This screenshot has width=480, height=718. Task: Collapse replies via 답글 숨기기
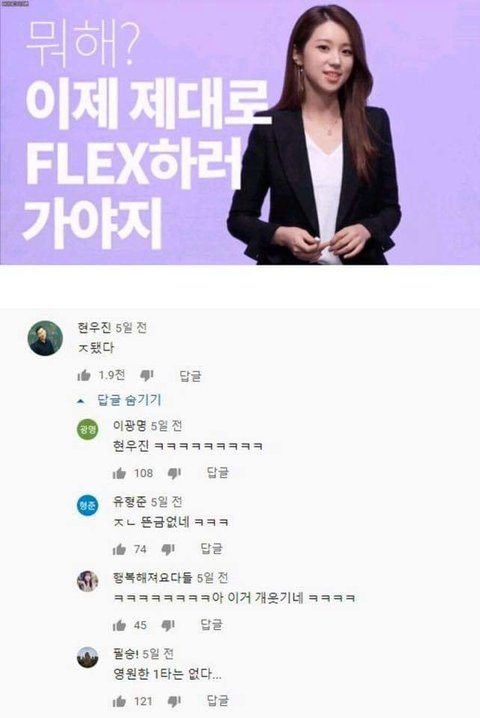coord(129,400)
